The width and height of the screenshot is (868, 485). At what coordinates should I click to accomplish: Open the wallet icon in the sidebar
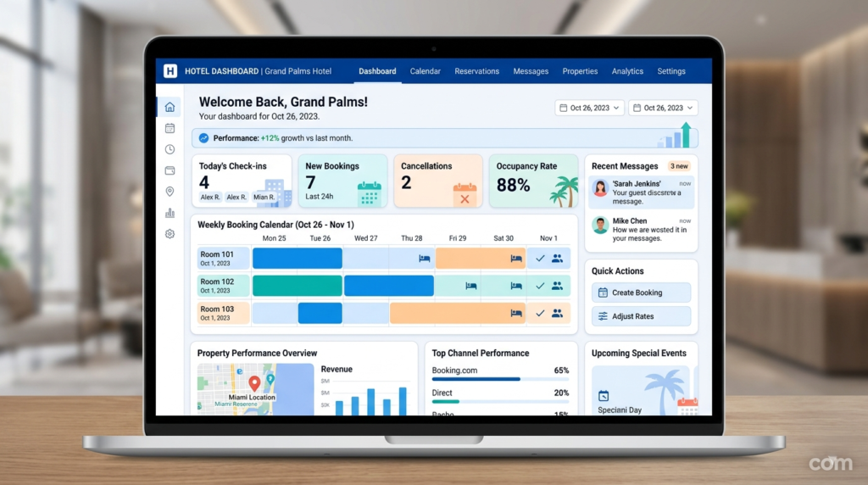tap(170, 170)
